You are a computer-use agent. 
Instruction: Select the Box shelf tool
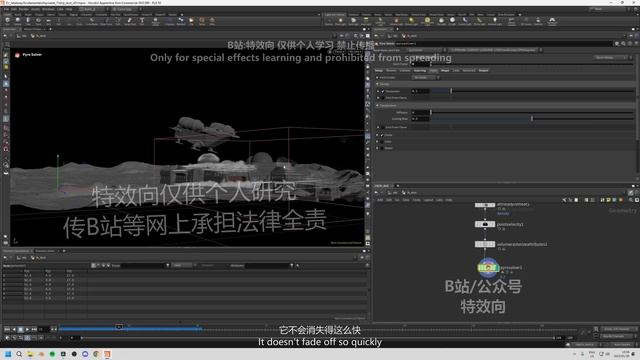click(x=7, y=21)
